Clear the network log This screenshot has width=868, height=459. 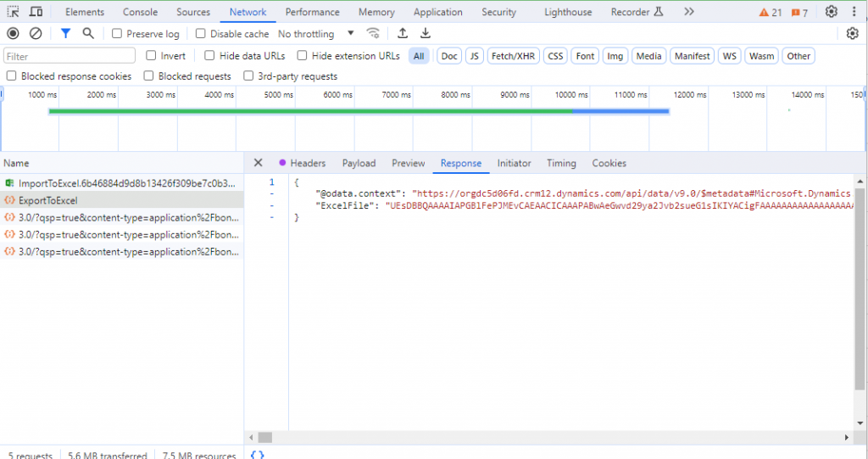36,34
